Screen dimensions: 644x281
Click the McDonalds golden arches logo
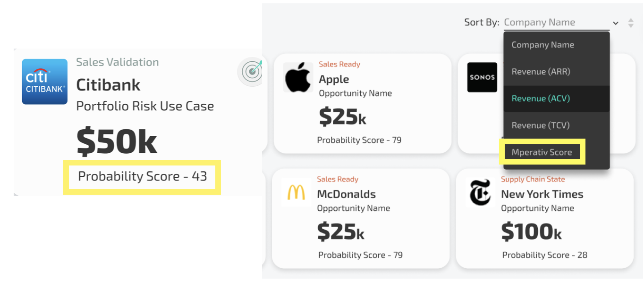(296, 192)
